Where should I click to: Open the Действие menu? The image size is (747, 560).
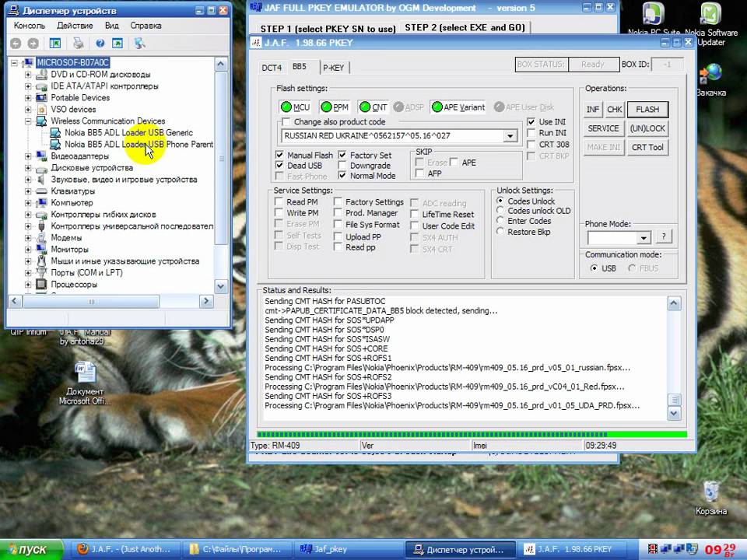(75, 26)
